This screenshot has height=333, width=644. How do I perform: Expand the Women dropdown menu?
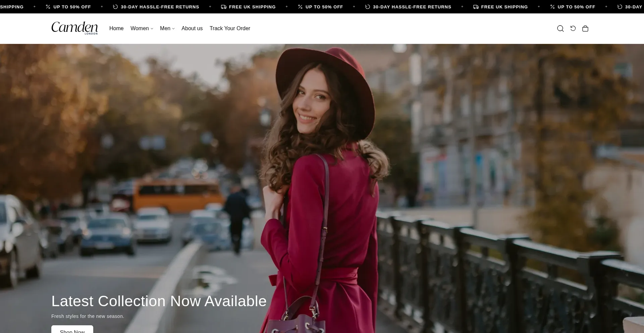pyautogui.click(x=142, y=29)
